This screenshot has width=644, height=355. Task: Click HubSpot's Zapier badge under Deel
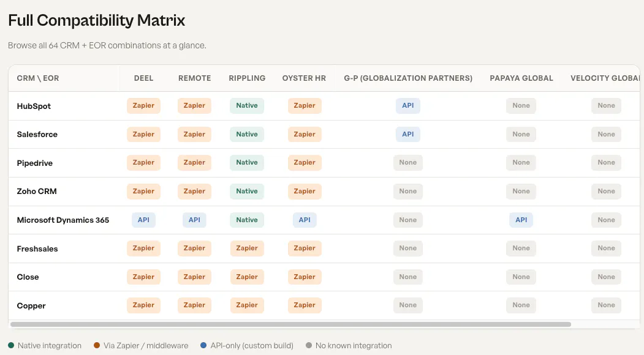pos(143,105)
